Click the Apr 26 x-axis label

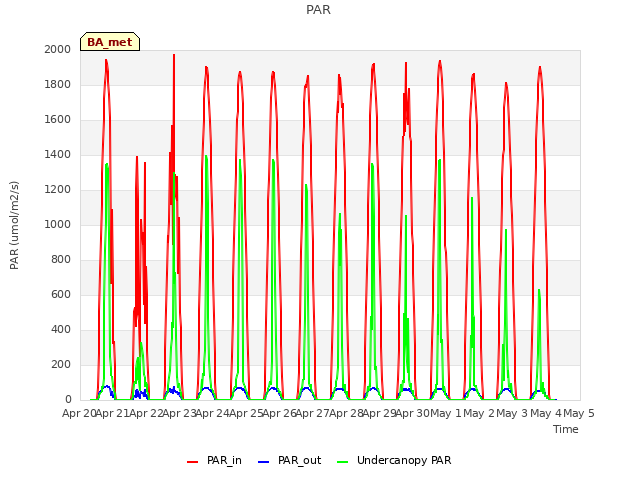coord(280,413)
